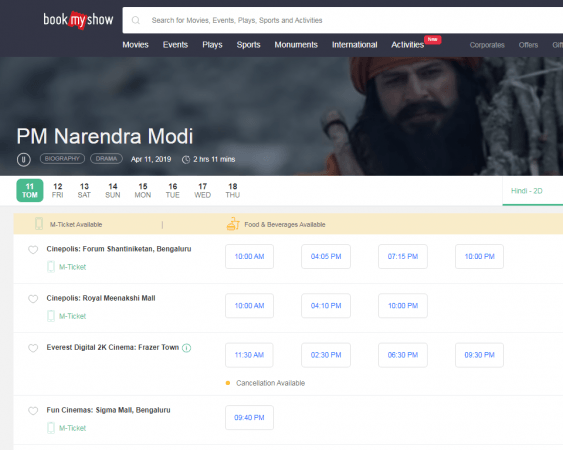Click the M-Ticket Available phone icon
Image resolution: width=563 pixels, height=450 pixels.
coord(39,223)
